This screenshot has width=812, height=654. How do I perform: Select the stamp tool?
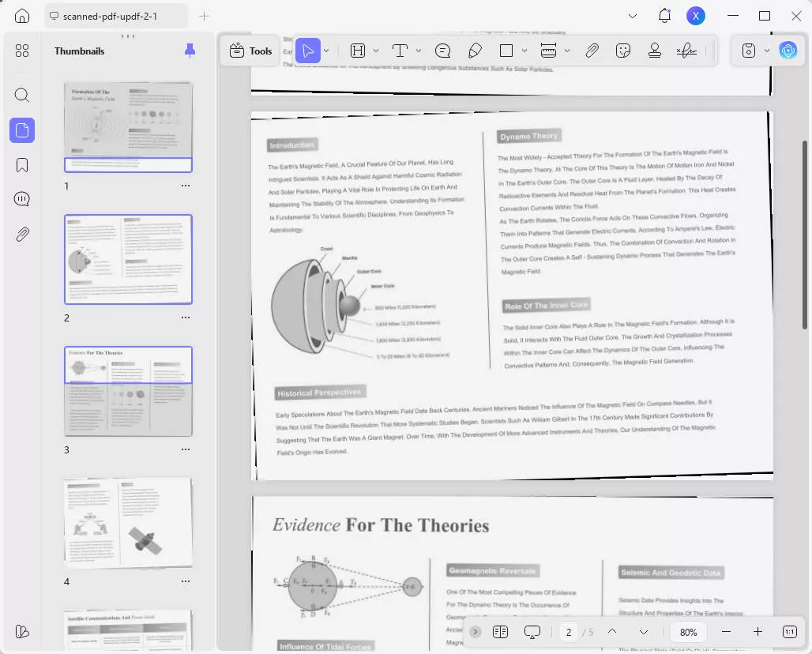[655, 51]
